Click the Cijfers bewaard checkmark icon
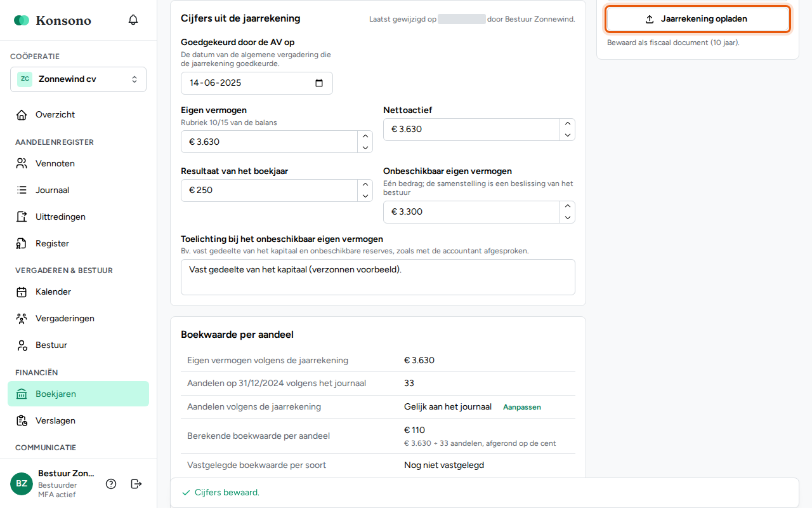 pos(186,493)
